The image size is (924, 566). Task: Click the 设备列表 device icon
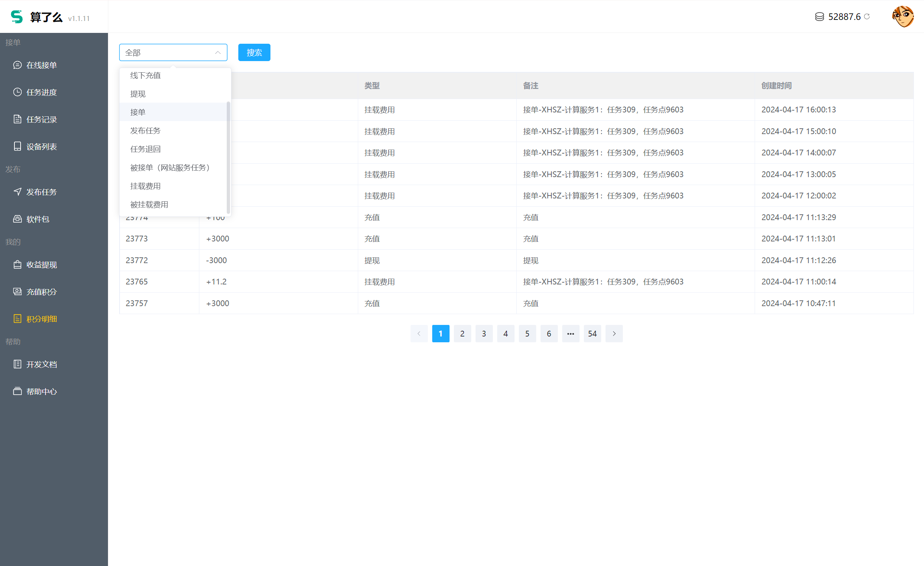tap(17, 146)
